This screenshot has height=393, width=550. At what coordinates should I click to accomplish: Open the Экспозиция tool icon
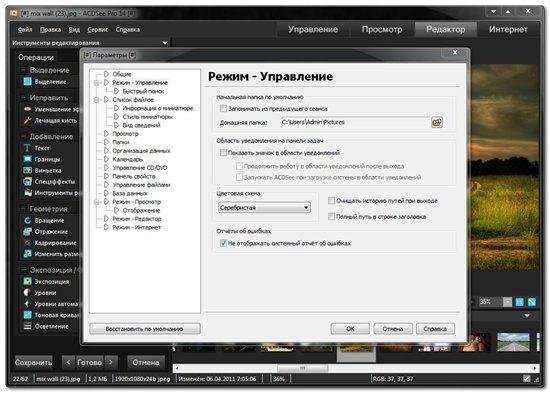point(27,281)
